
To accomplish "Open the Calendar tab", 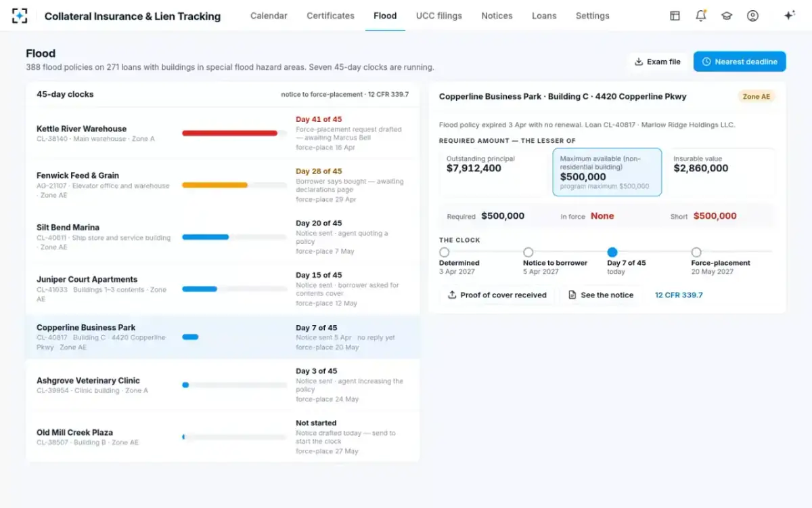I will click(x=269, y=16).
